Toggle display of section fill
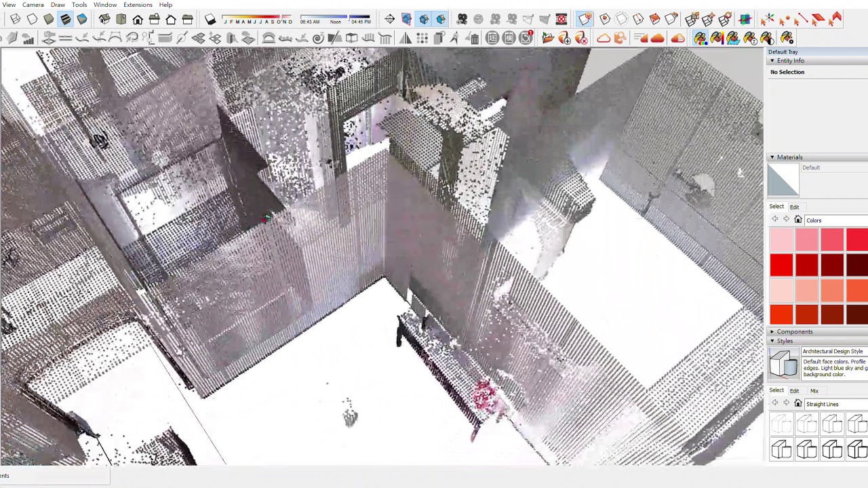Screen dimensions: 868x488 (x=441, y=20)
